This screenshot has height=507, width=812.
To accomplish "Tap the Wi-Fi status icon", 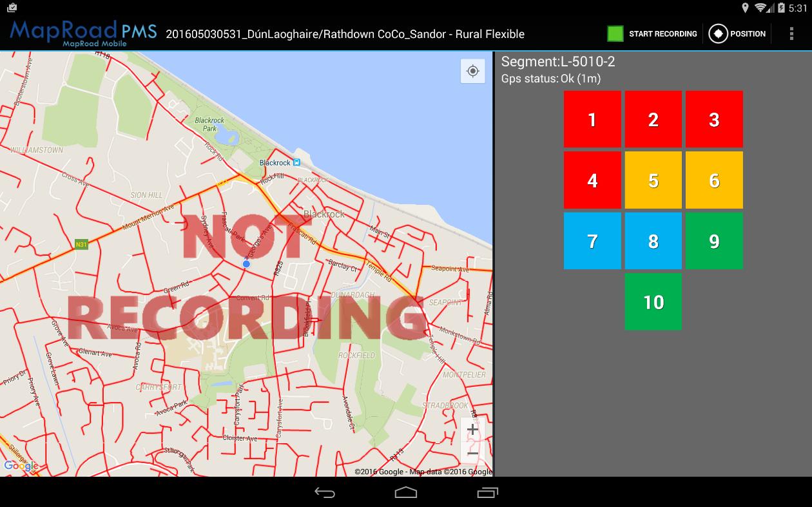I will 761,8.
